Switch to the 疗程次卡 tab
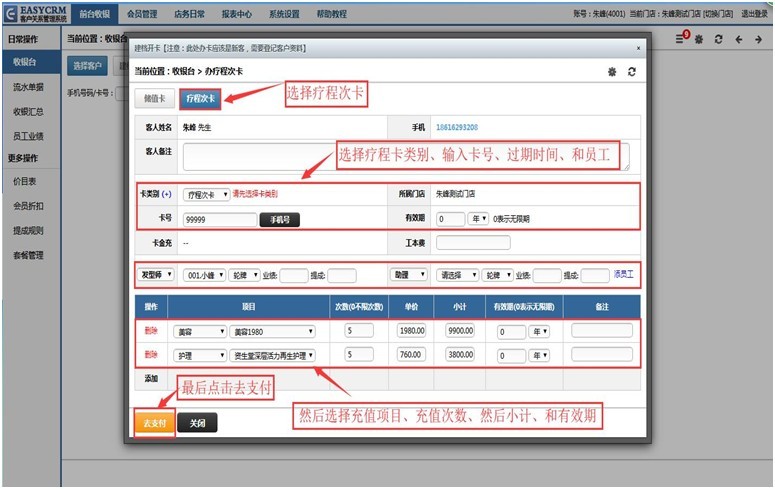This screenshot has height=489, width=775. click(200, 98)
